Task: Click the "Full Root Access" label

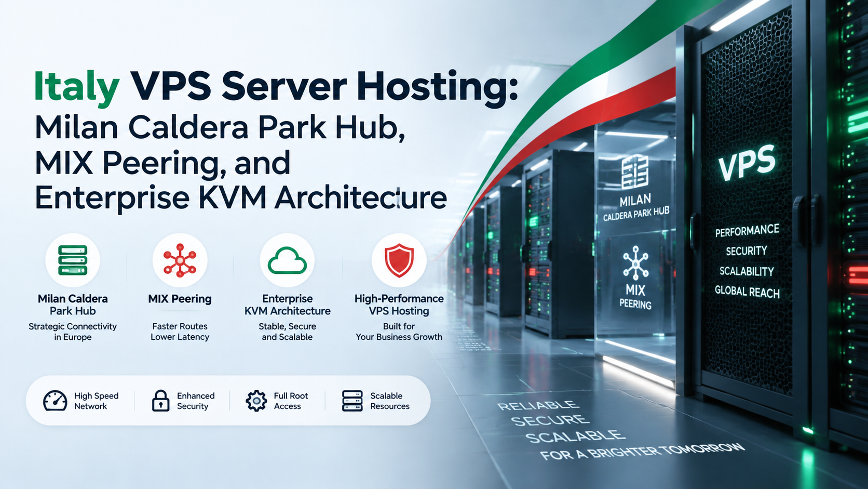Action: click(x=291, y=401)
